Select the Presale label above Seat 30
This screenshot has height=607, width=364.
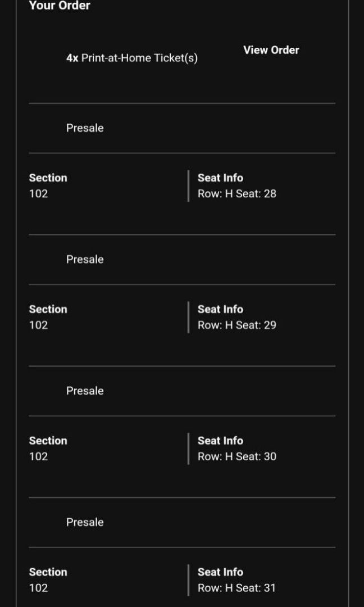[85, 391]
